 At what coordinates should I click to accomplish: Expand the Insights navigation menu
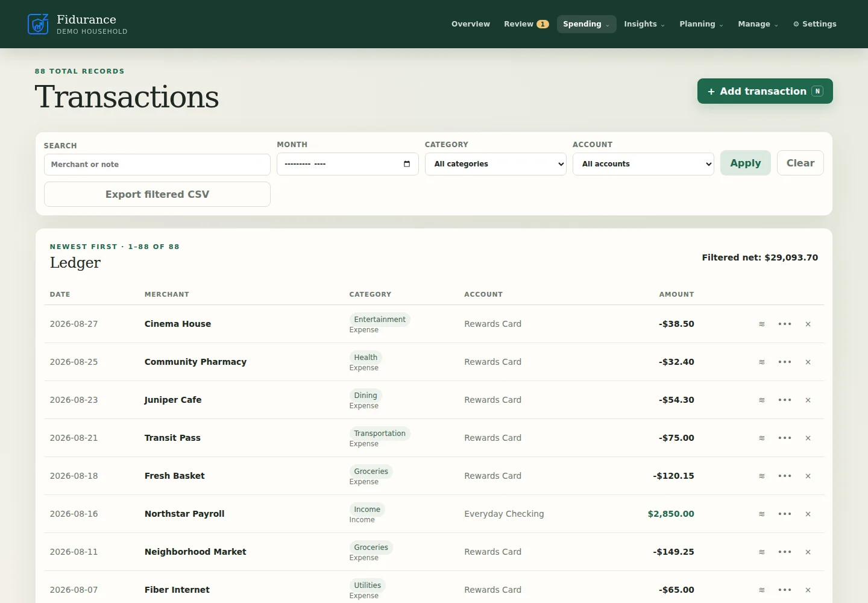(x=644, y=24)
